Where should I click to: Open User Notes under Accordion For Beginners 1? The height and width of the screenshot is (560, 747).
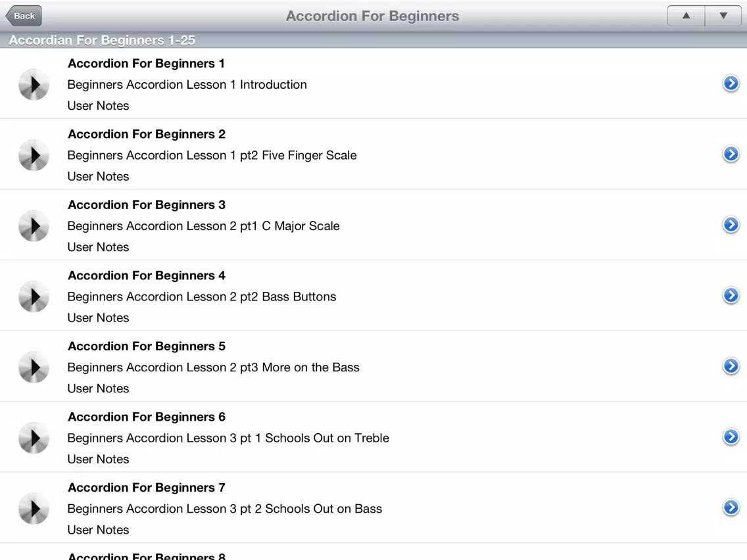point(98,106)
